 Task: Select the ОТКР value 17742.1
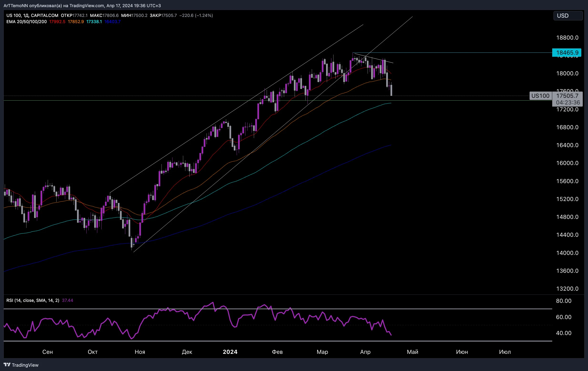click(80, 15)
